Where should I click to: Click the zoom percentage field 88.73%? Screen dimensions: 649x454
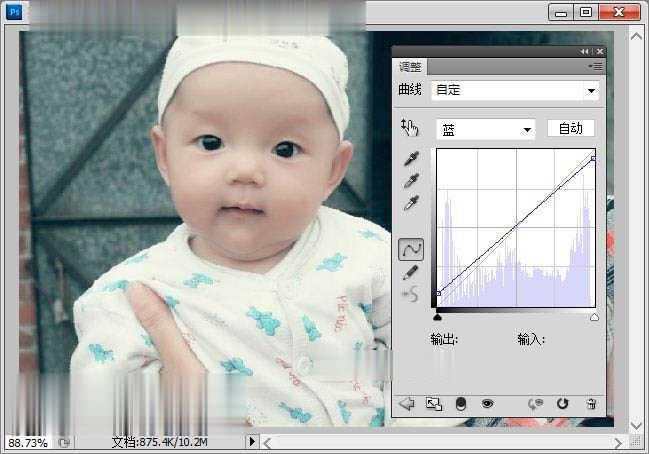[28, 443]
